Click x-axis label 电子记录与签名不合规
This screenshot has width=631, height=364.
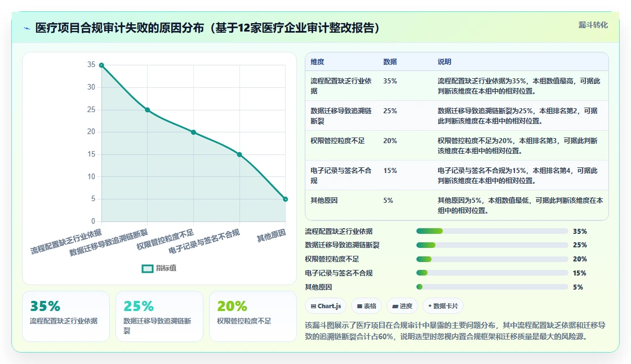tap(204, 241)
